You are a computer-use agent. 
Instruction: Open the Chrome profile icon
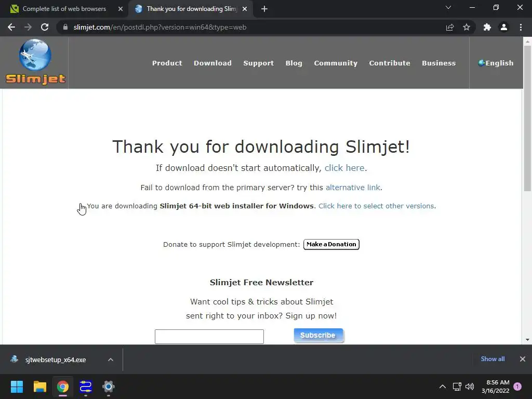[x=504, y=27]
